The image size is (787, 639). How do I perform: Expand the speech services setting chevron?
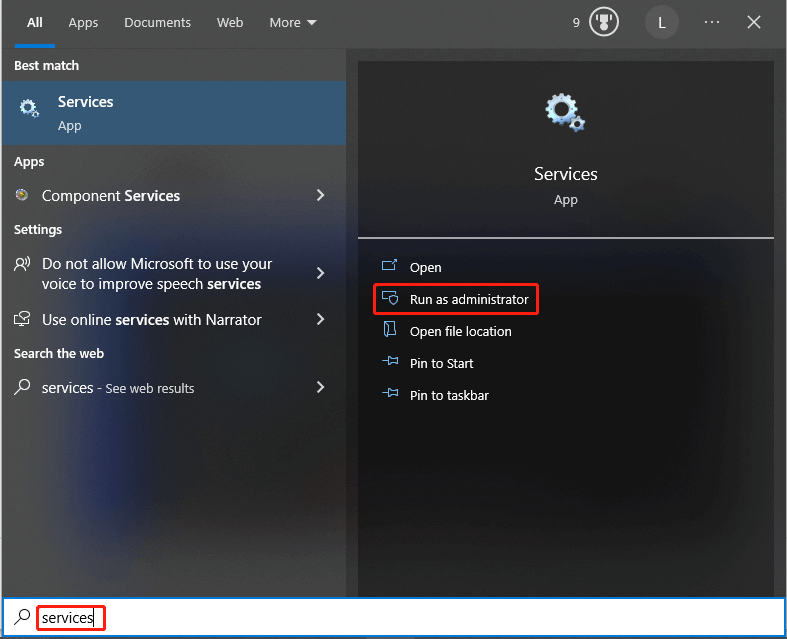(x=321, y=273)
